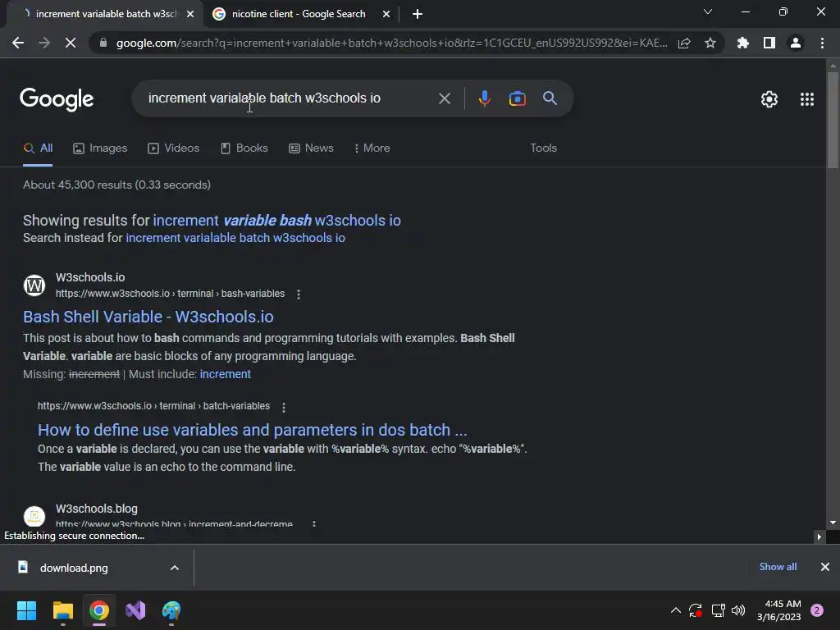Expand More search filters
The image size is (840, 630).
372,148
